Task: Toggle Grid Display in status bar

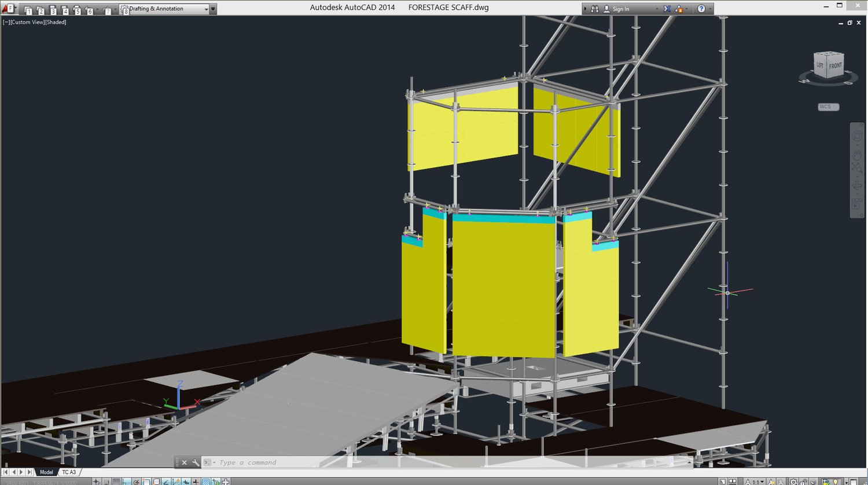Action: pyautogui.click(x=117, y=482)
